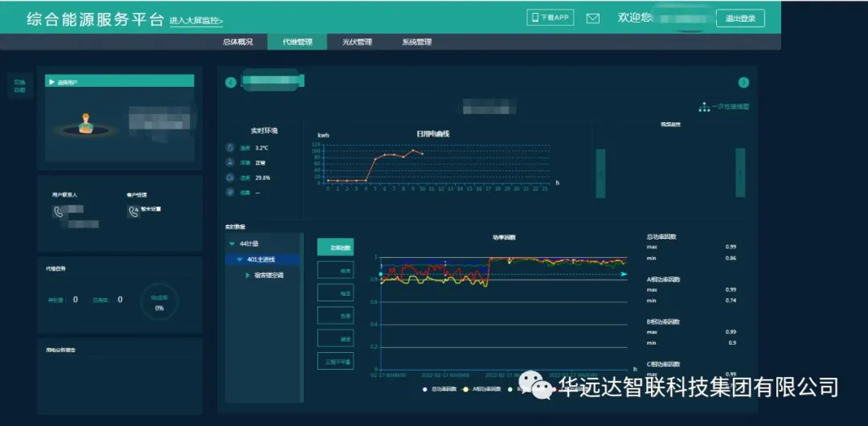Click the 下载APP phone icon
Viewport: 868px width, 426px height.
pos(534,18)
